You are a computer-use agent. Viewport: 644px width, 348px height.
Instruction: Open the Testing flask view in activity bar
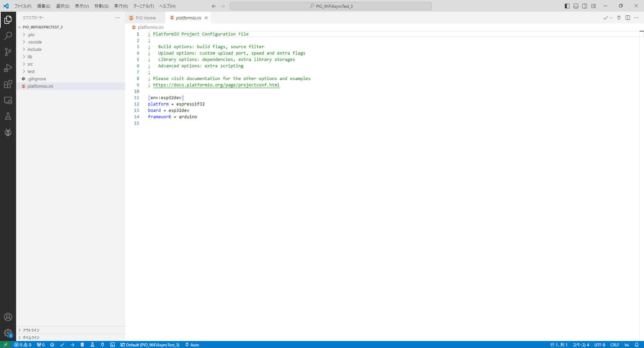[8, 116]
